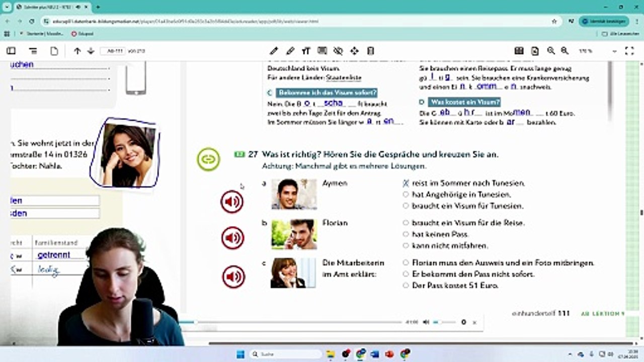Click the document page icon near zoom controls

(535, 51)
